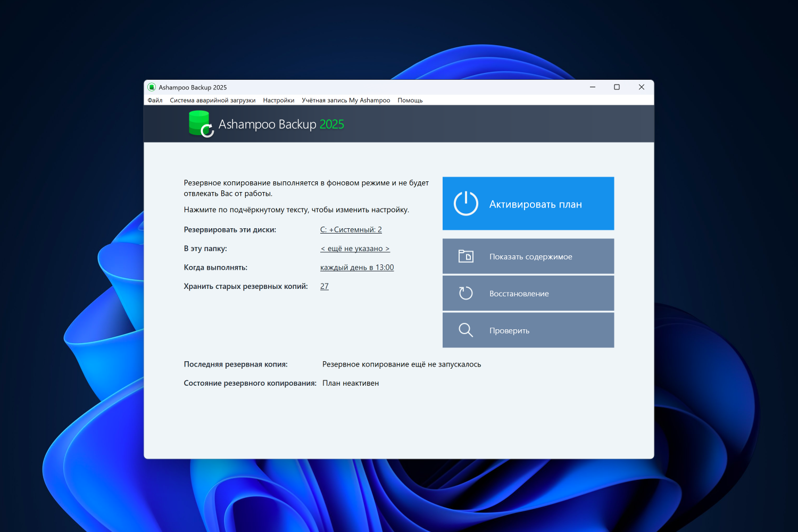Open the Учётная запись My Ashampoo menu
The height and width of the screenshot is (532, 798).
[x=346, y=100]
